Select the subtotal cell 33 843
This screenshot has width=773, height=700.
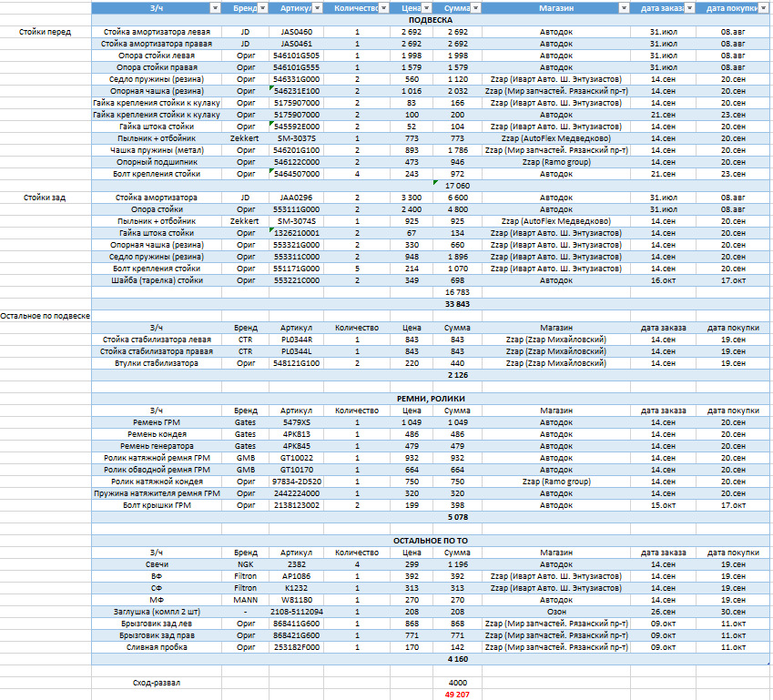coord(457,304)
